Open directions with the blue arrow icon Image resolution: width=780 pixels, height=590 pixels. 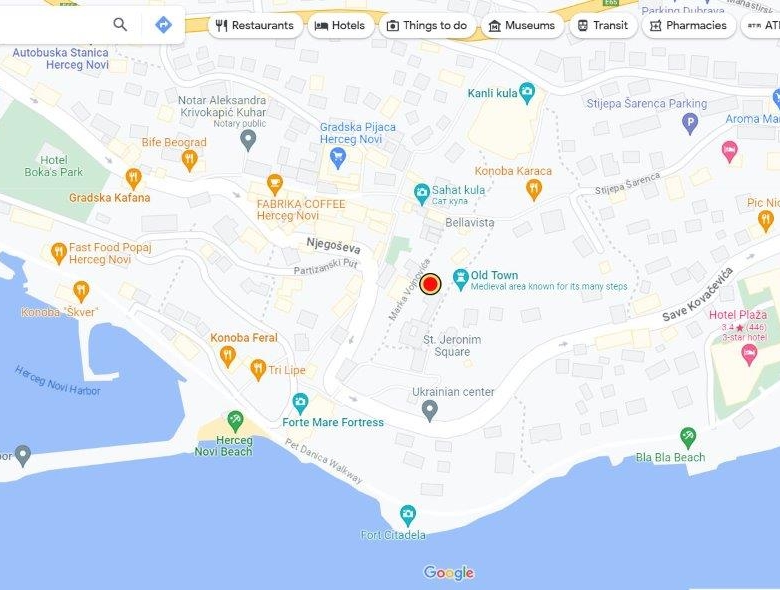tap(163, 24)
